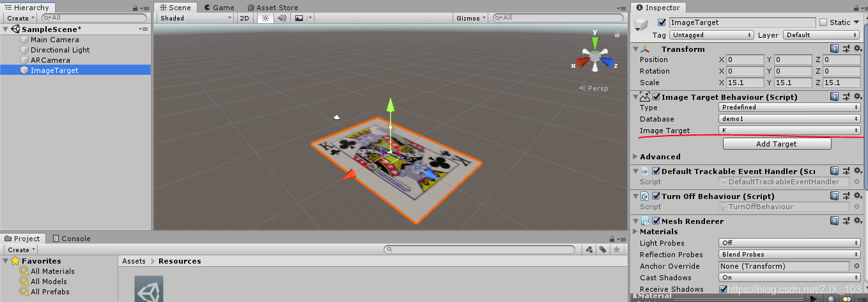The image size is (868, 302).
Task: Open Mesh Renderer settings gear
Action: coord(857,221)
